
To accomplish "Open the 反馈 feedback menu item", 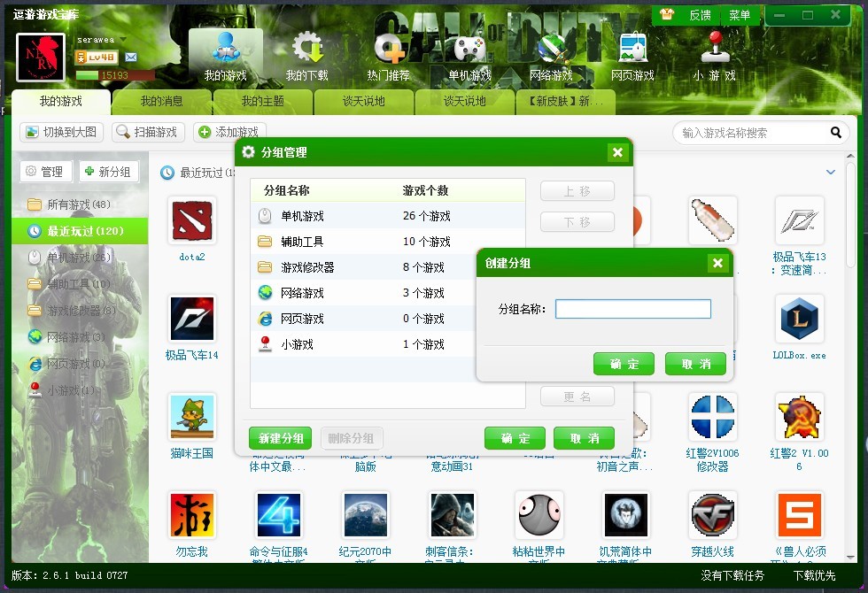I will pyautogui.click(x=701, y=15).
